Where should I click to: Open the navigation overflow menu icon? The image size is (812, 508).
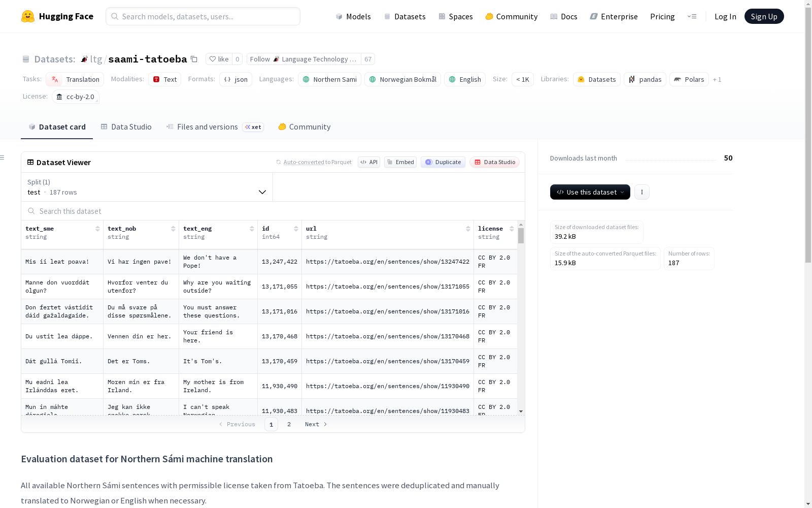pos(692,16)
